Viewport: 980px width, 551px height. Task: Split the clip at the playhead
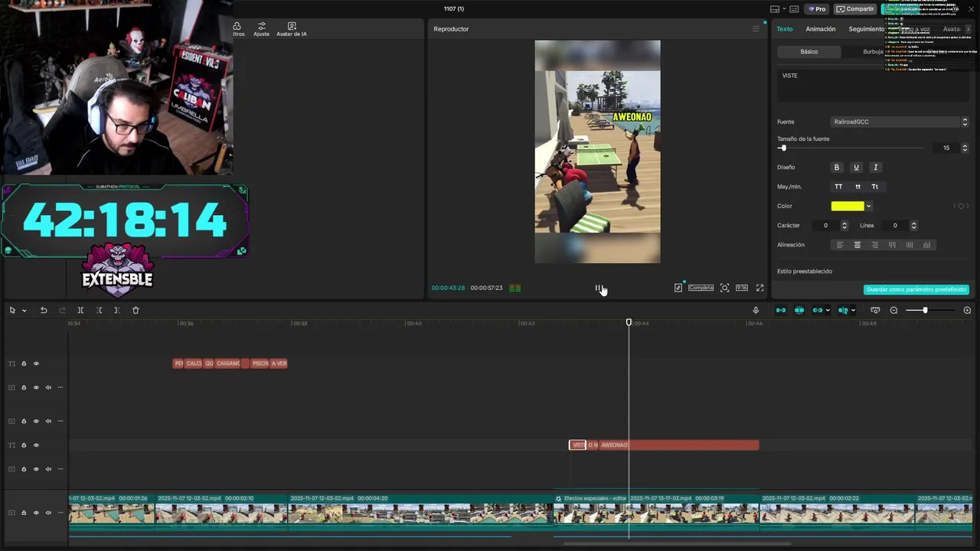tap(80, 310)
